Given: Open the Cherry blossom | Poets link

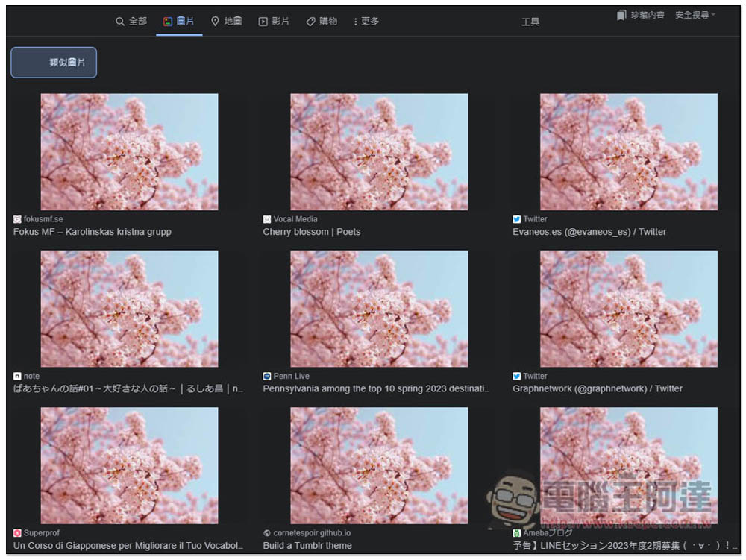Looking at the screenshot, I should point(312,232).
